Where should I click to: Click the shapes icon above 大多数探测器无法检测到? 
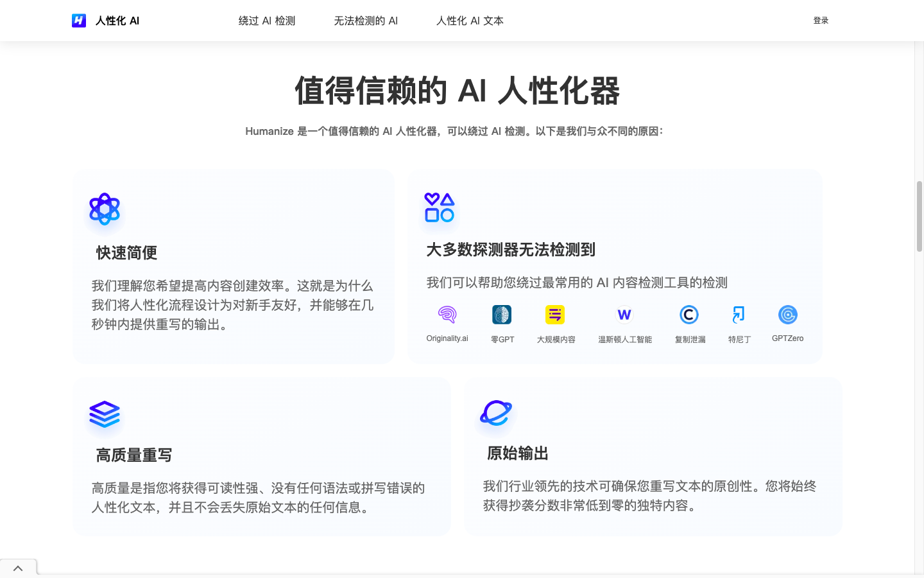click(x=440, y=207)
